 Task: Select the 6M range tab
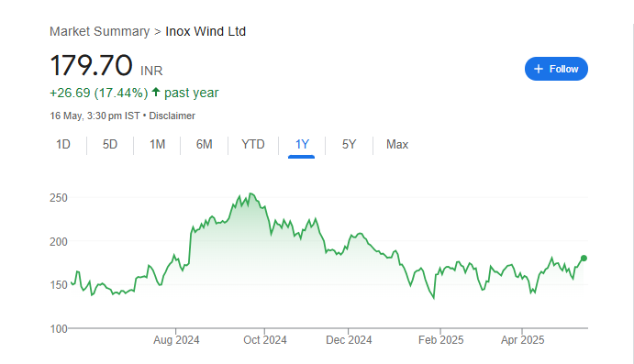(x=205, y=145)
